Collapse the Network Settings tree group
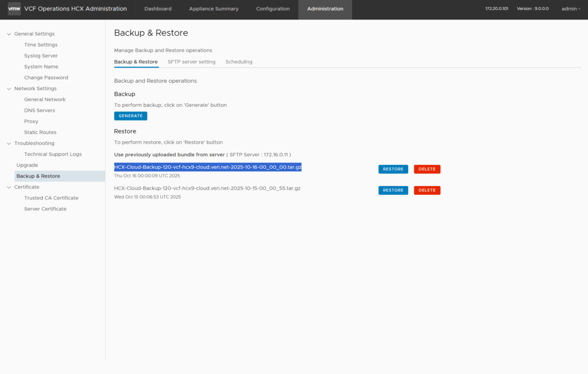588x374 pixels. pyautogui.click(x=9, y=88)
